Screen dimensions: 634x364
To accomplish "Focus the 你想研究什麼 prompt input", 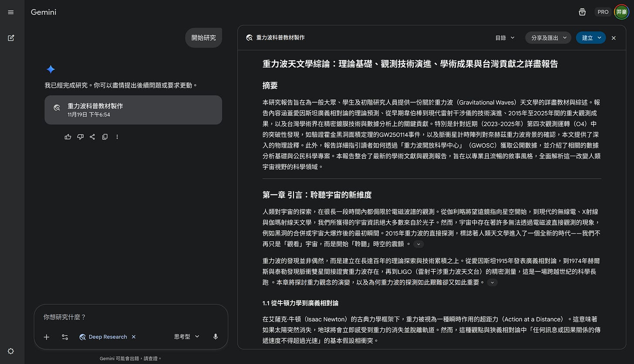I will 131,317.
